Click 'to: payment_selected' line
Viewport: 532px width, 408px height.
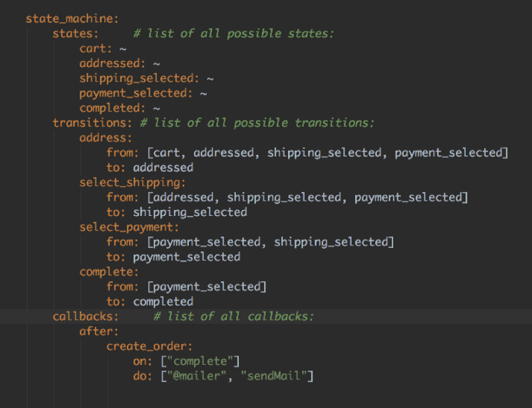click(174, 257)
